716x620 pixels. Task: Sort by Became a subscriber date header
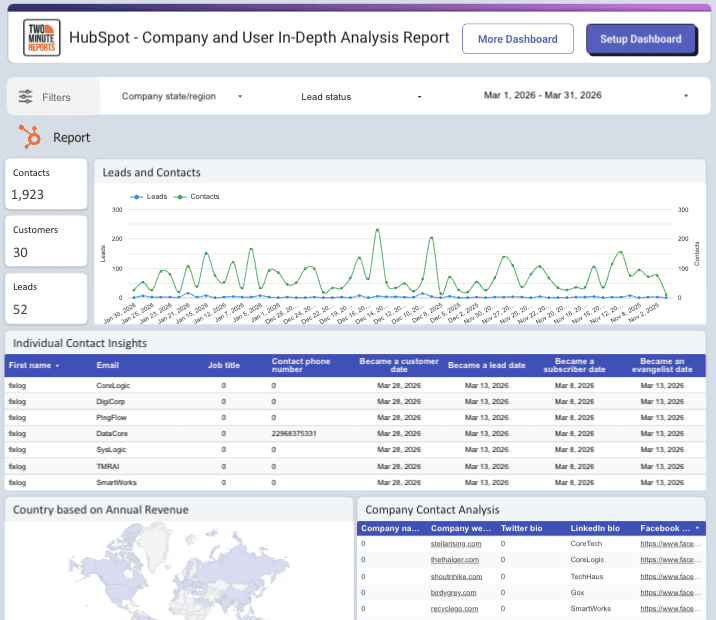click(x=574, y=365)
